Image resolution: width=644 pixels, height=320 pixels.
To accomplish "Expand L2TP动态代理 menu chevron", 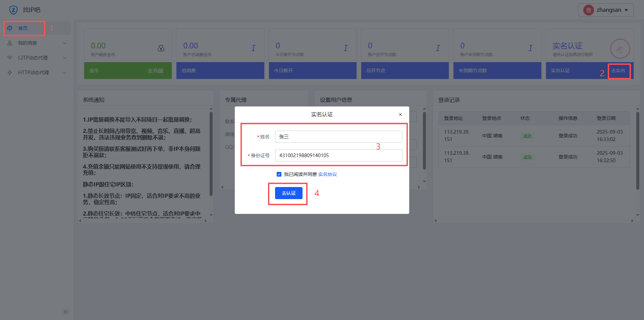I will coord(65,58).
